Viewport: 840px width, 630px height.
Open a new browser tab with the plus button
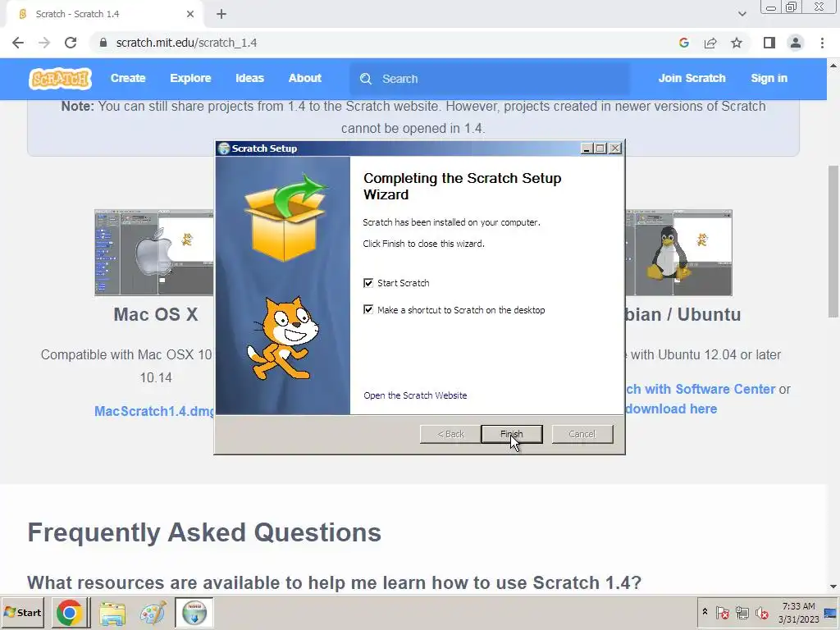point(221,14)
